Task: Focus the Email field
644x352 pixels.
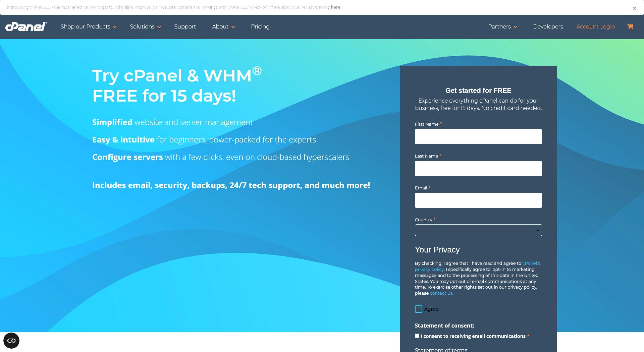Action: click(x=478, y=200)
